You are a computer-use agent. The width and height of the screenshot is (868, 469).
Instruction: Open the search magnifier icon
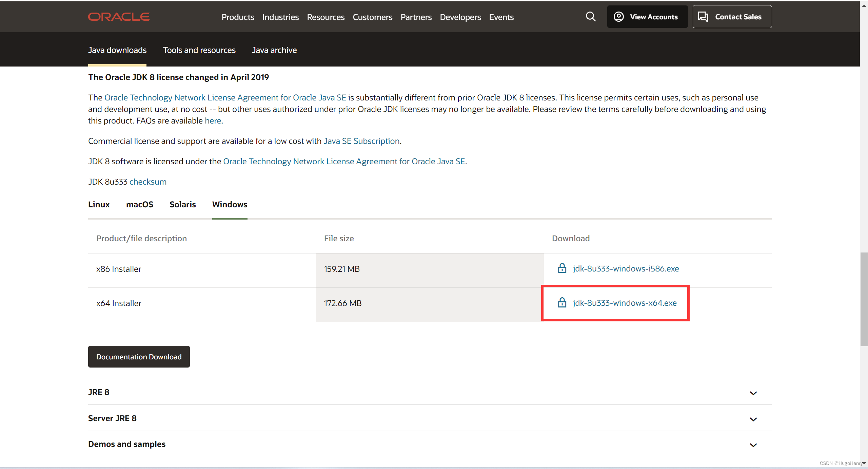pos(591,17)
